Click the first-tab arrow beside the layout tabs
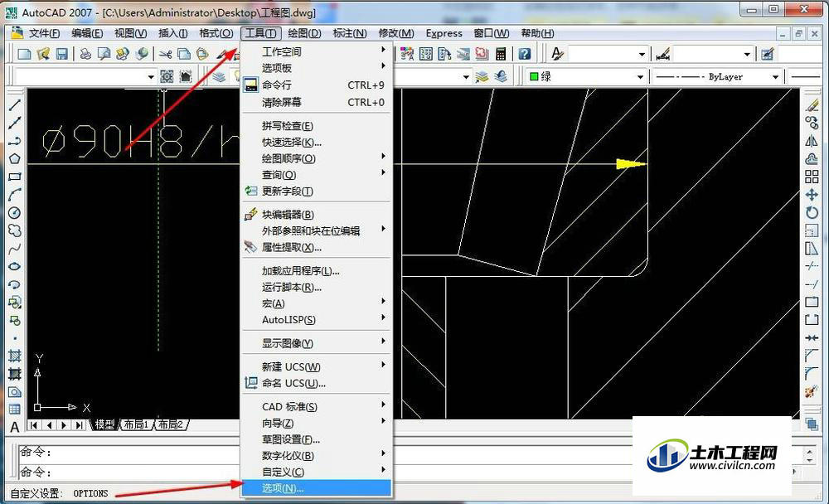The height and width of the screenshot is (504, 829). [34, 424]
